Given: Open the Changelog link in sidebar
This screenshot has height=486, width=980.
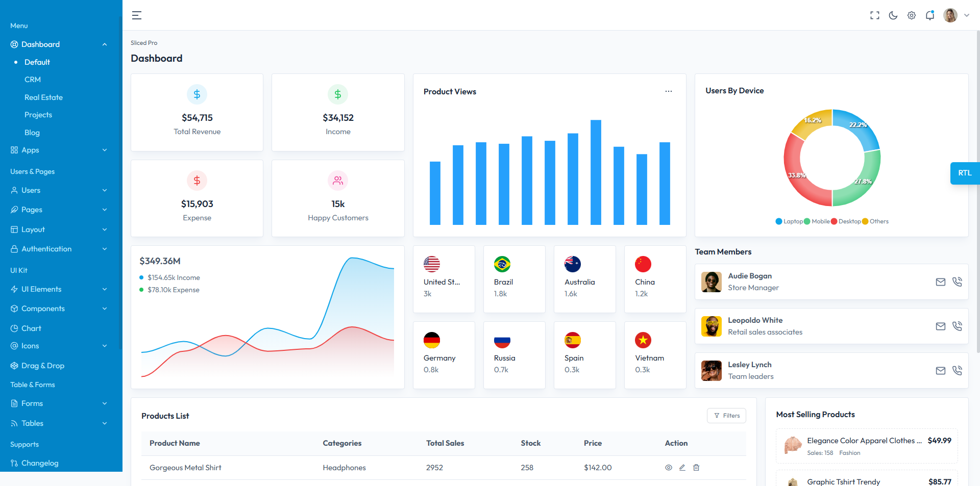Looking at the screenshot, I should click(40, 463).
